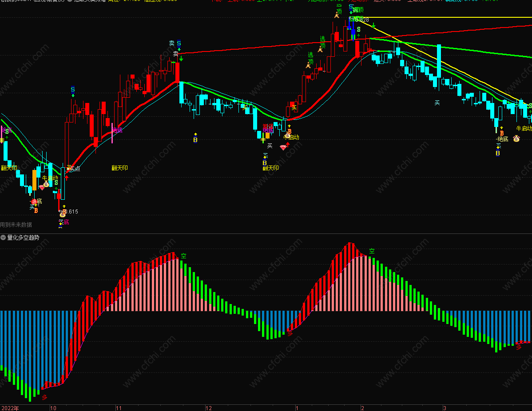Click the green S marker under October 牛启动
Viewport: 532px width, 411px height.
tap(56, 182)
